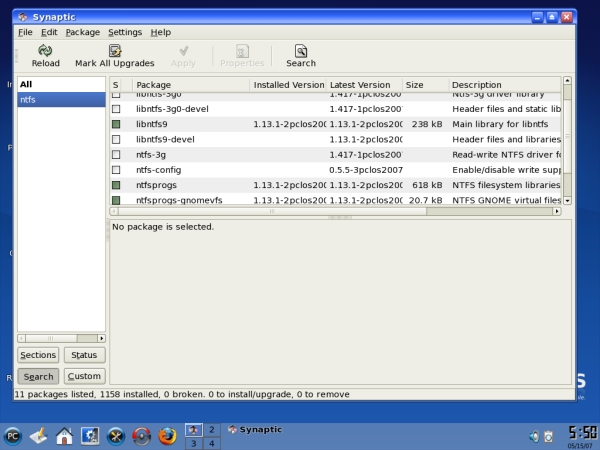Open wrench configuration tool in taskbar
Viewport: 600px width, 450px height.
(x=116, y=436)
